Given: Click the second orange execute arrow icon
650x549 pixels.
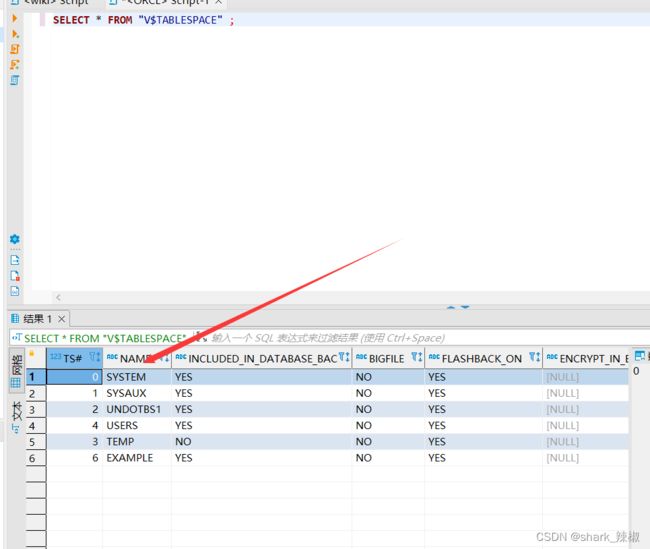Looking at the screenshot, I should [x=15, y=34].
